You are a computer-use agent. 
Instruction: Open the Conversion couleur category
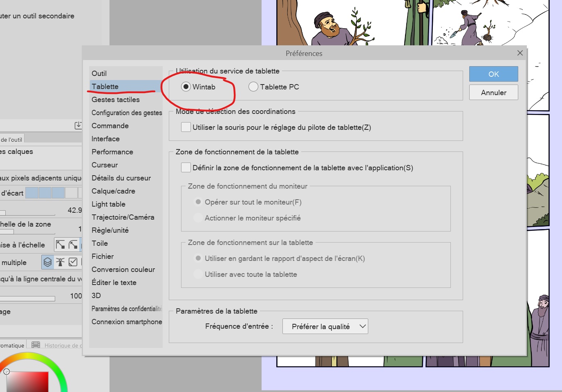126,269
